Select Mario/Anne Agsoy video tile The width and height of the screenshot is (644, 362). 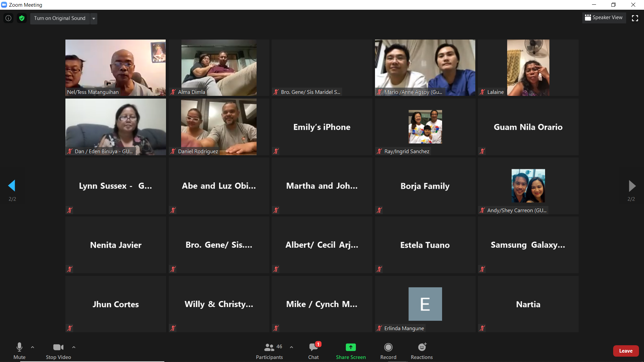[x=425, y=67]
